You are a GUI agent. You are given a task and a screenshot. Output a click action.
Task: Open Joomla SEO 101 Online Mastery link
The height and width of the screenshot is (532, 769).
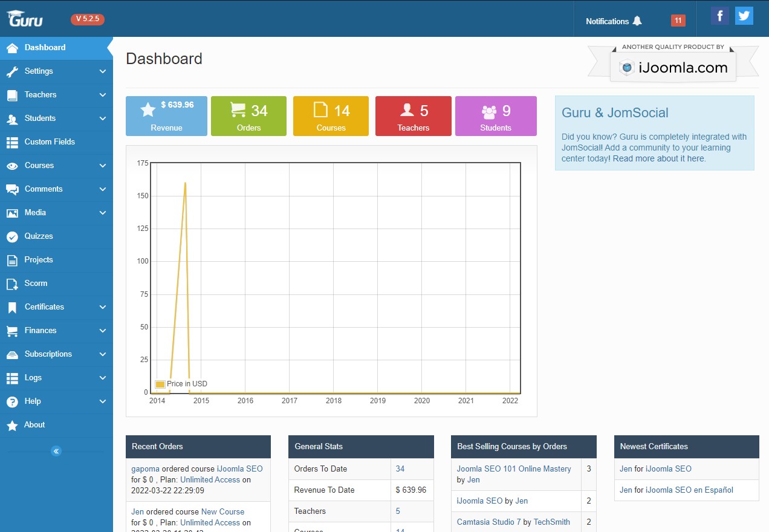click(x=514, y=469)
